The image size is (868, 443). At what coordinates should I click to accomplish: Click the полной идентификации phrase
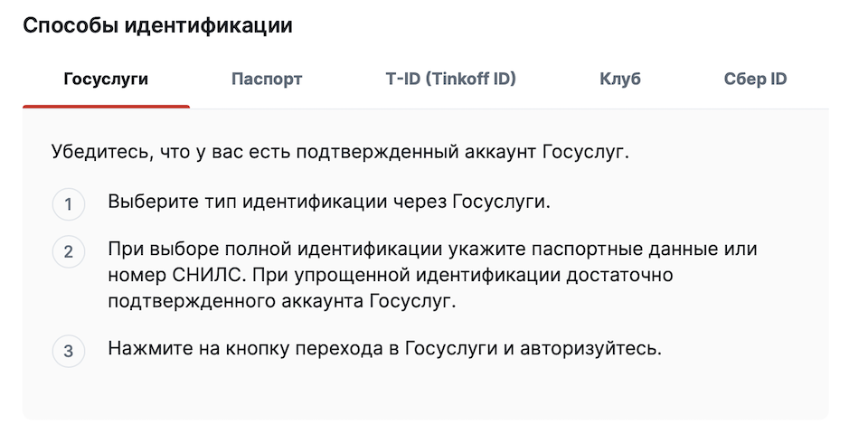[x=334, y=250]
